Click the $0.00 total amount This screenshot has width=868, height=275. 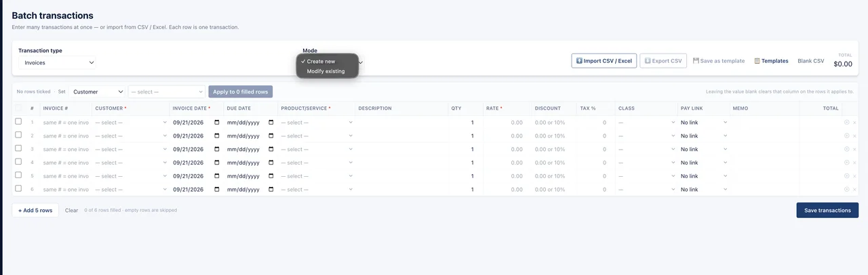click(x=842, y=64)
